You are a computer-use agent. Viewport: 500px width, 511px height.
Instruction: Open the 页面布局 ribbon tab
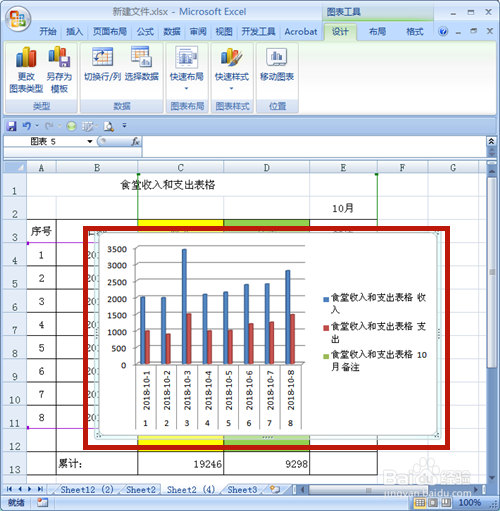110,32
